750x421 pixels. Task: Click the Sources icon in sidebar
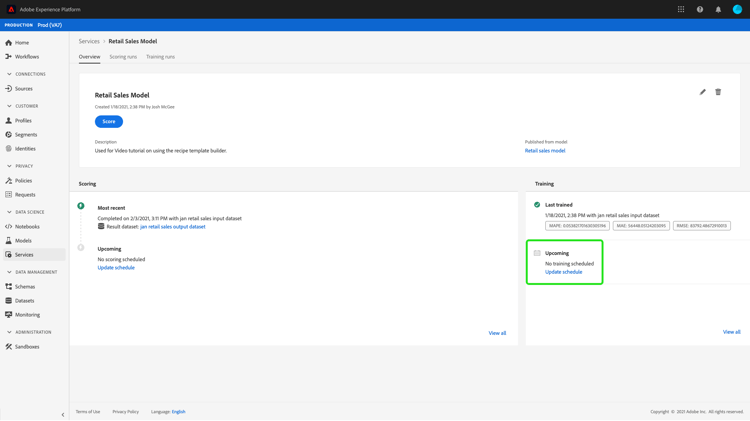pos(9,89)
